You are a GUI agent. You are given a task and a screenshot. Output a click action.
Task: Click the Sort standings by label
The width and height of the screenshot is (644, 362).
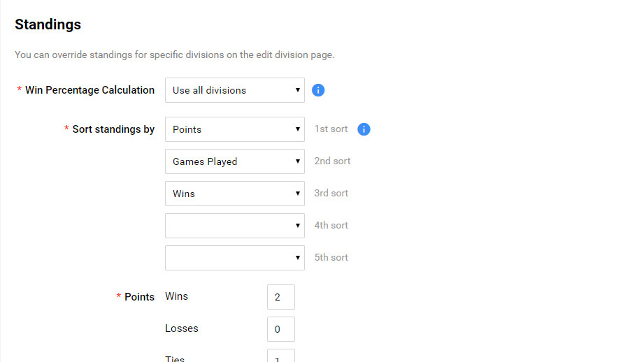(113, 129)
